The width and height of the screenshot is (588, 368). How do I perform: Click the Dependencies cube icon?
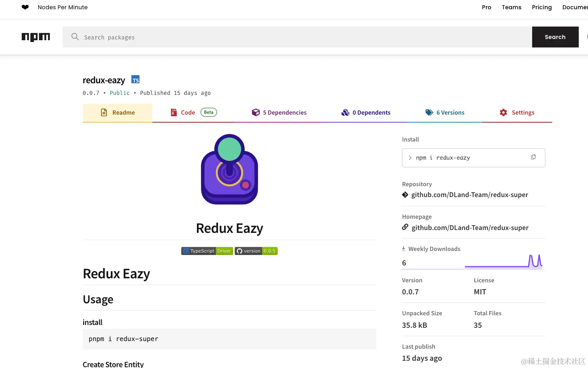click(x=256, y=113)
